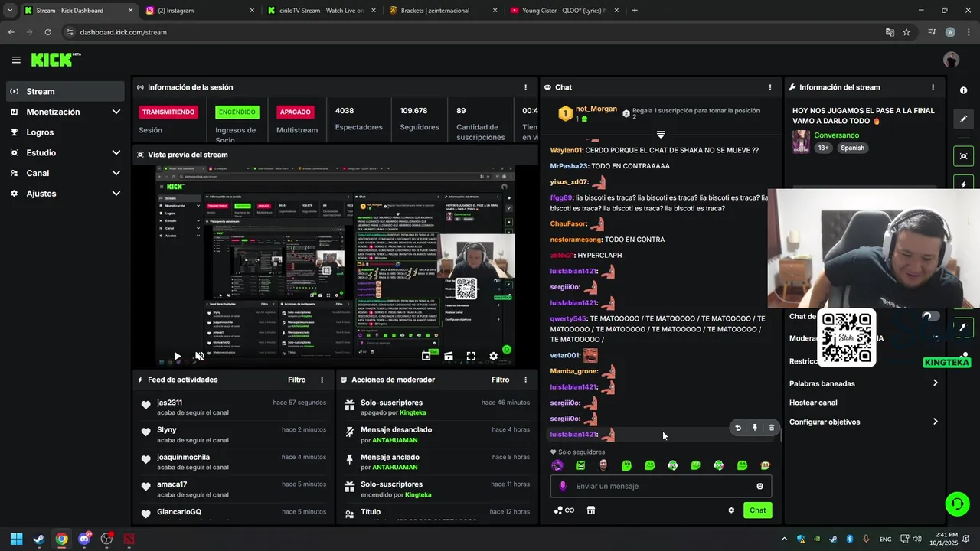Toggle theater mode on stream preview
This screenshot has height=551, width=980.
[449, 356]
